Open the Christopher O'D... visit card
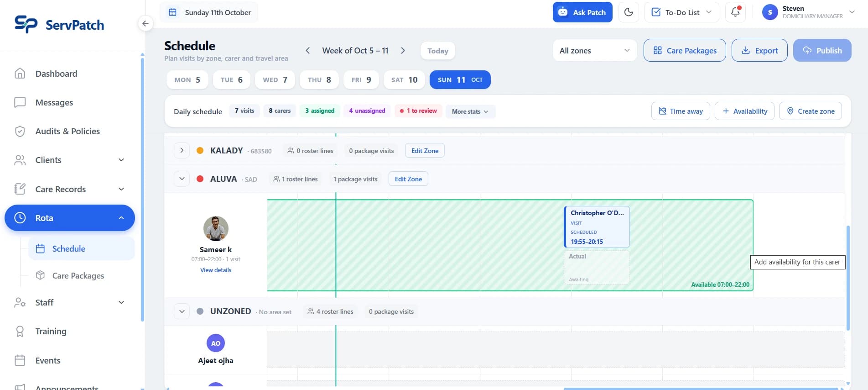The height and width of the screenshot is (390, 868). point(597,227)
